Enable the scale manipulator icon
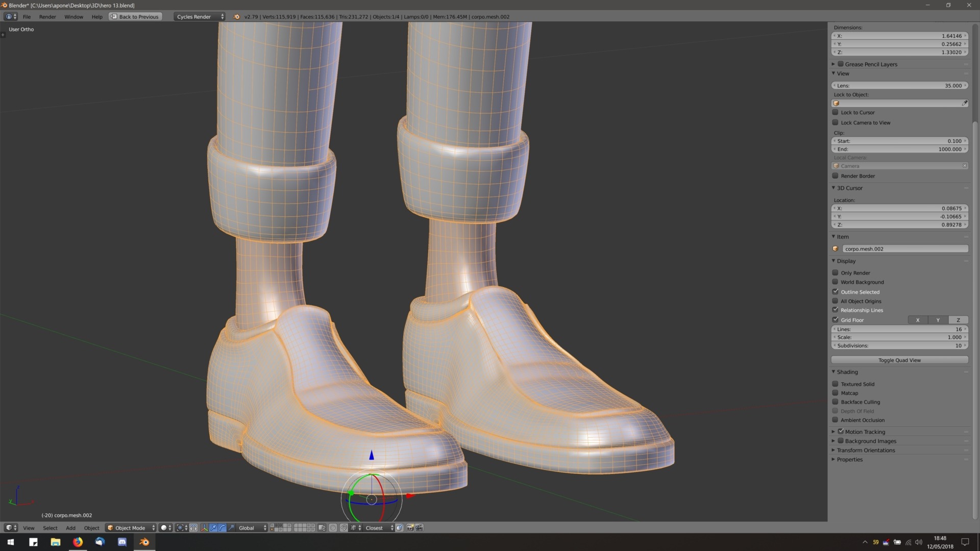The height and width of the screenshot is (551, 980). pyautogui.click(x=231, y=528)
